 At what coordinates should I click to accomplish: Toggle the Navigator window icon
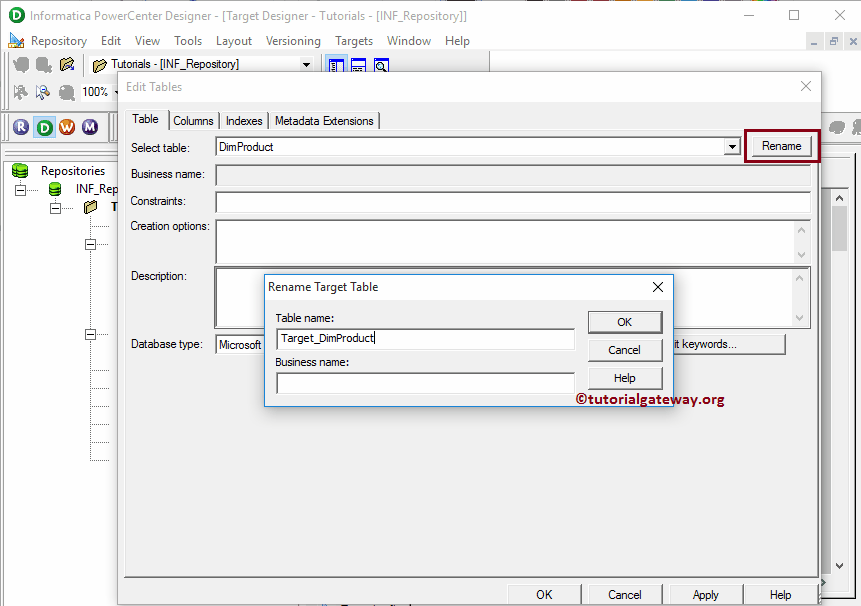[335, 64]
